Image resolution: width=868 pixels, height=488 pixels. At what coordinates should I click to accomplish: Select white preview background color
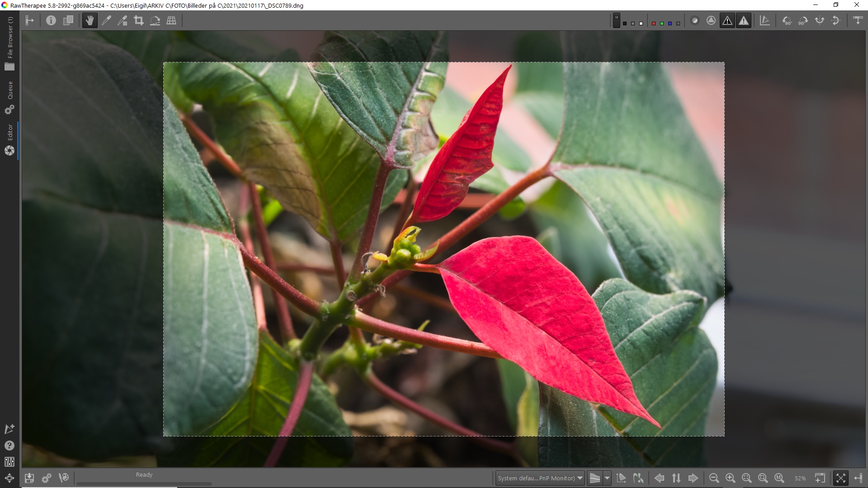(x=641, y=23)
